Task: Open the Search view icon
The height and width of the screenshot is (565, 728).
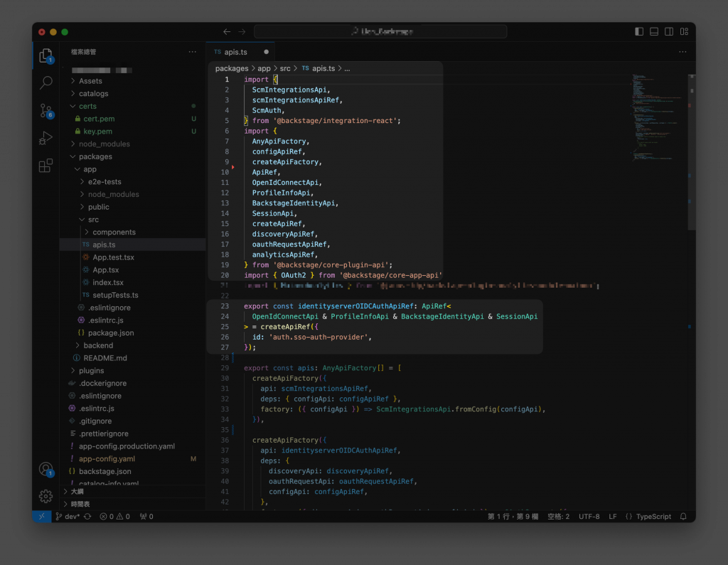Action: tap(45, 82)
